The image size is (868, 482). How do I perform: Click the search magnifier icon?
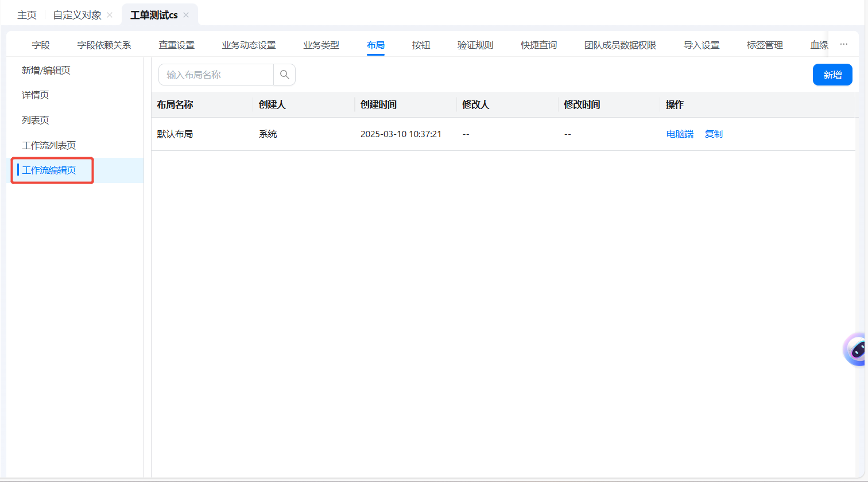click(x=285, y=75)
